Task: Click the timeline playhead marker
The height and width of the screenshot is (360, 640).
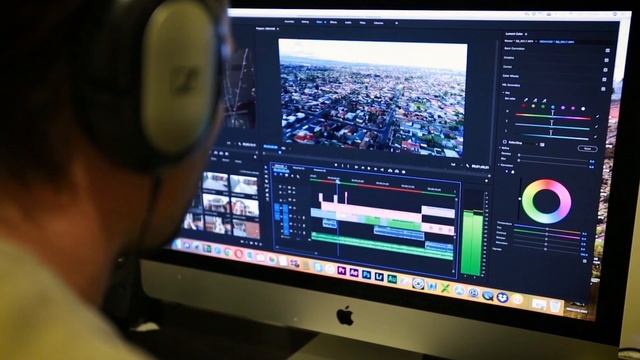Action: (338, 181)
